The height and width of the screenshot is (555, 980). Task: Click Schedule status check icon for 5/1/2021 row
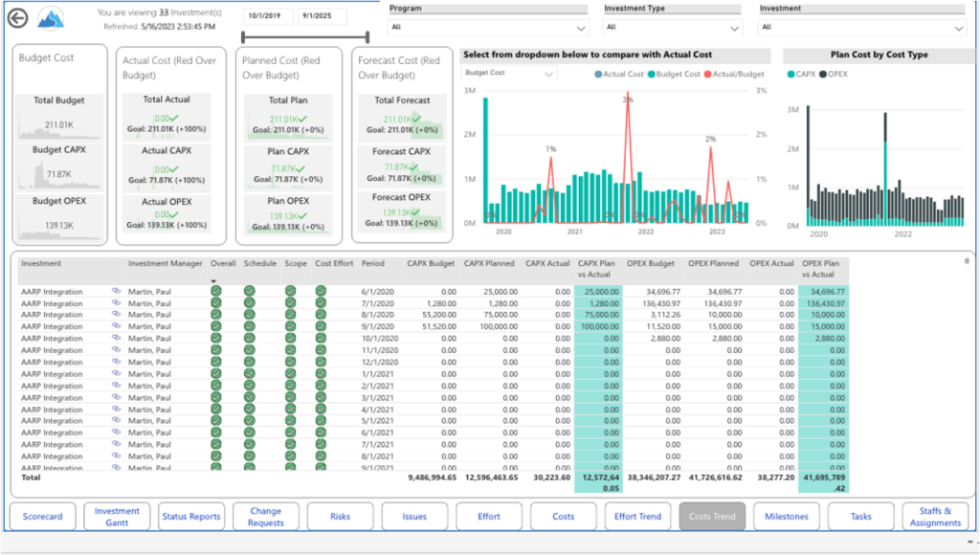(250, 421)
